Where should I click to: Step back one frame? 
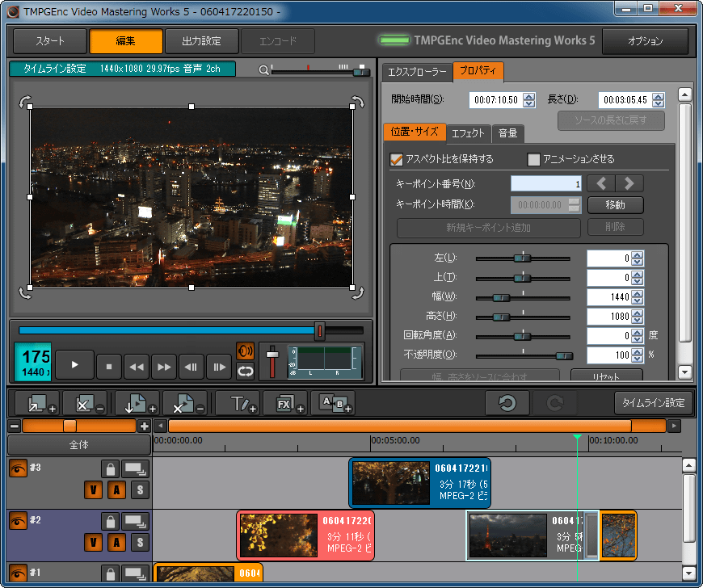pyautogui.click(x=192, y=367)
